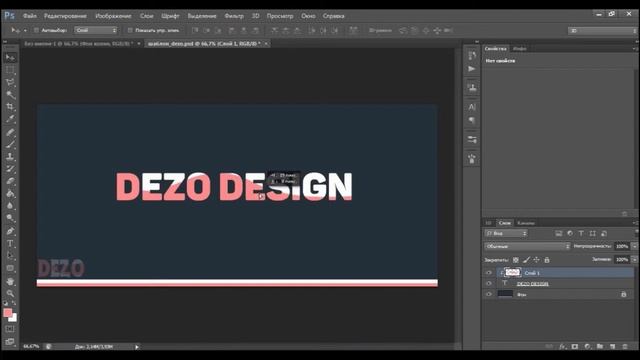Switch to the Инфо tab
The height and width of the screenshot is (360, 640).
[x=519, y=49]
